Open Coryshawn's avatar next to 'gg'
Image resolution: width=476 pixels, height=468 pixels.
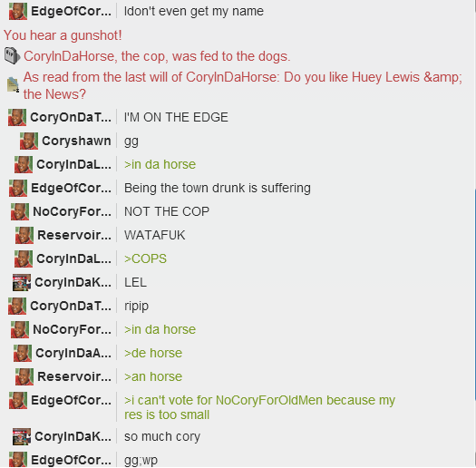pos(29,141)
